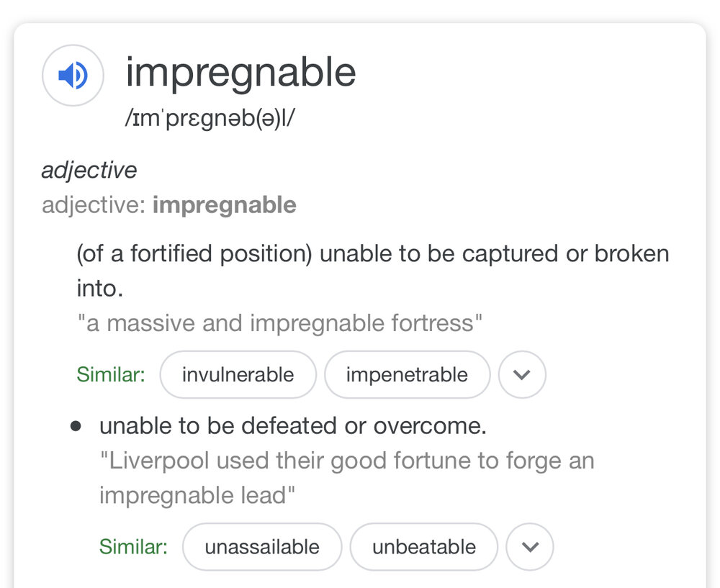Click the bullet before the sub-definition
The height and width of the screenshot is (588, 720).
click(76, 427)
